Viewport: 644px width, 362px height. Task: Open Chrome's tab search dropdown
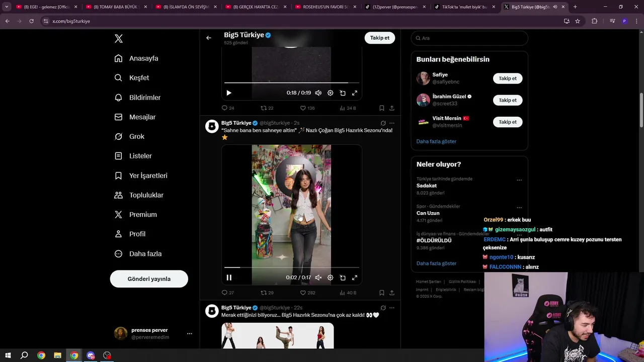(7, 7)
